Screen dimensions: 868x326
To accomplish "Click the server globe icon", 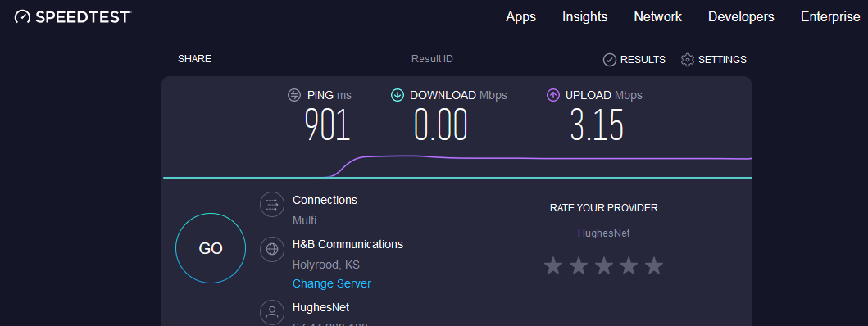I will tap(272, 249).
